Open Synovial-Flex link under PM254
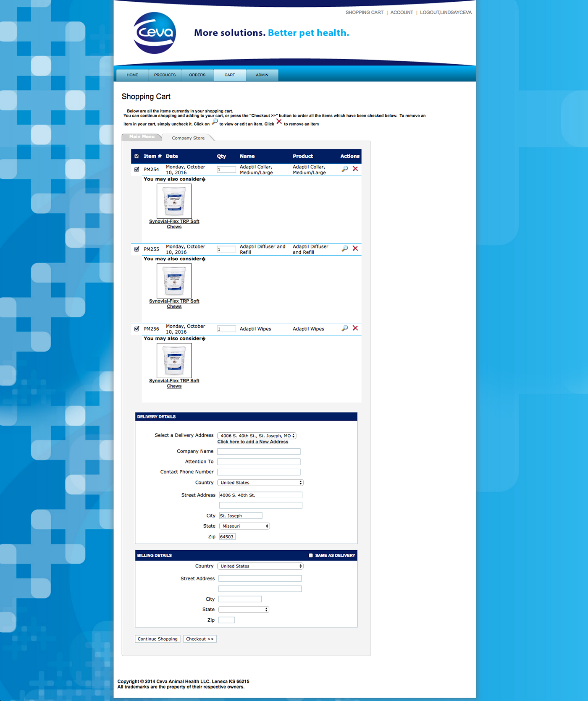Viewport: 588px width, 701px height. pos(174,224)
